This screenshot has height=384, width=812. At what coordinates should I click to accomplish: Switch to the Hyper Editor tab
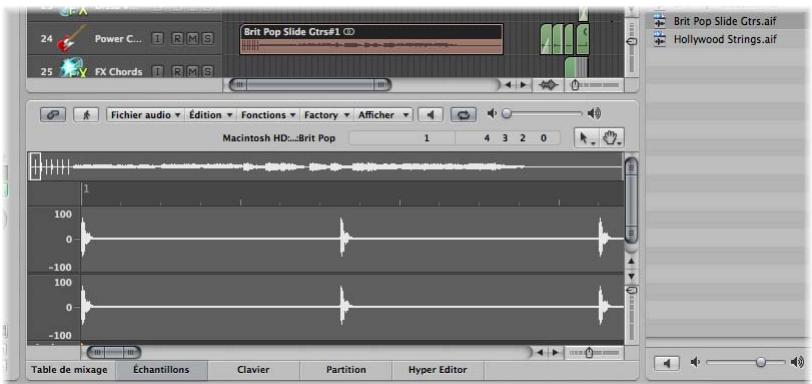(438, 370)
